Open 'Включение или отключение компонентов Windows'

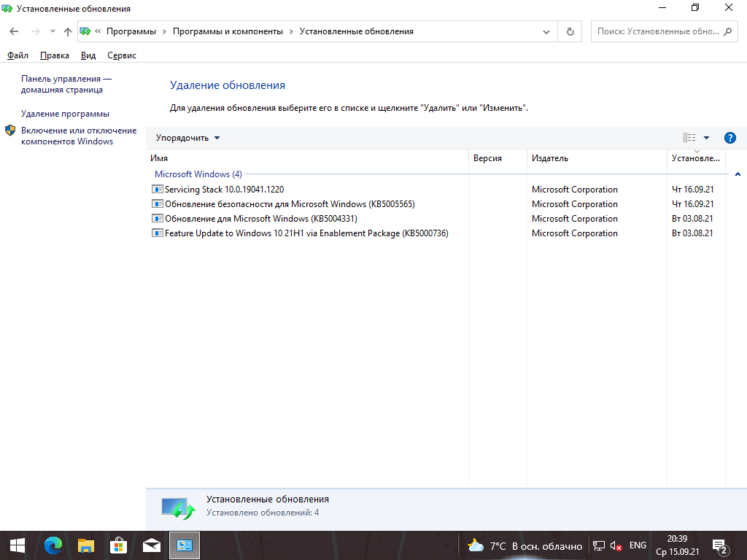[x=79, y=136]
